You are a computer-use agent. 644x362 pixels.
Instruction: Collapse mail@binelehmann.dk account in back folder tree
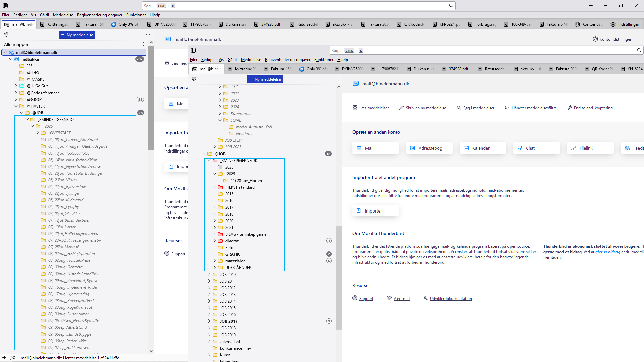click(x=5, y=52)
